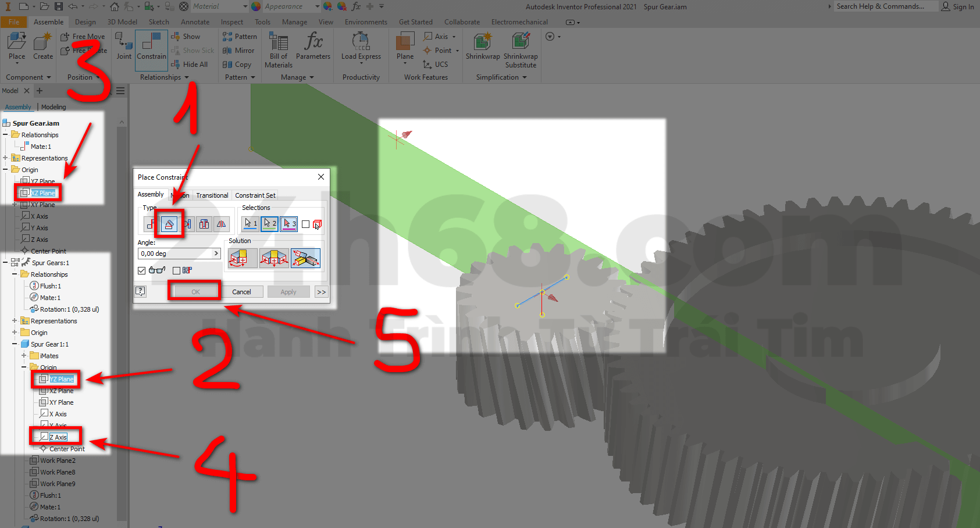The width and height of the screenshot is (980, 528).
Task: Select the Insert constraint type icon
Action: (204, 224)
